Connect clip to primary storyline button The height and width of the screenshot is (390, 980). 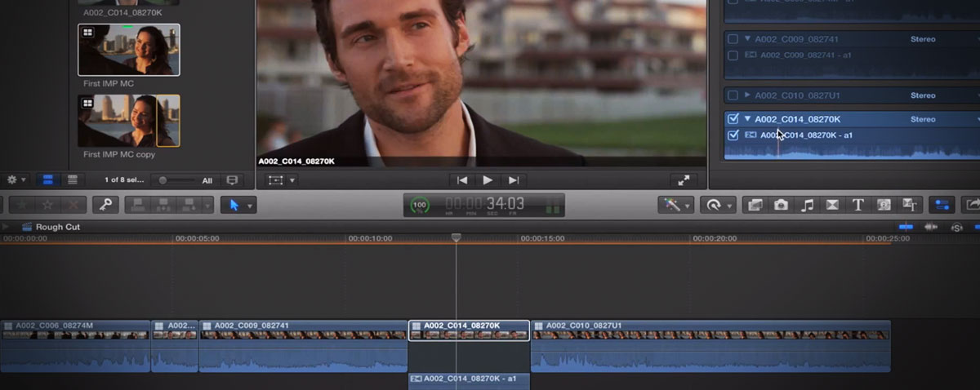(137, 205)
